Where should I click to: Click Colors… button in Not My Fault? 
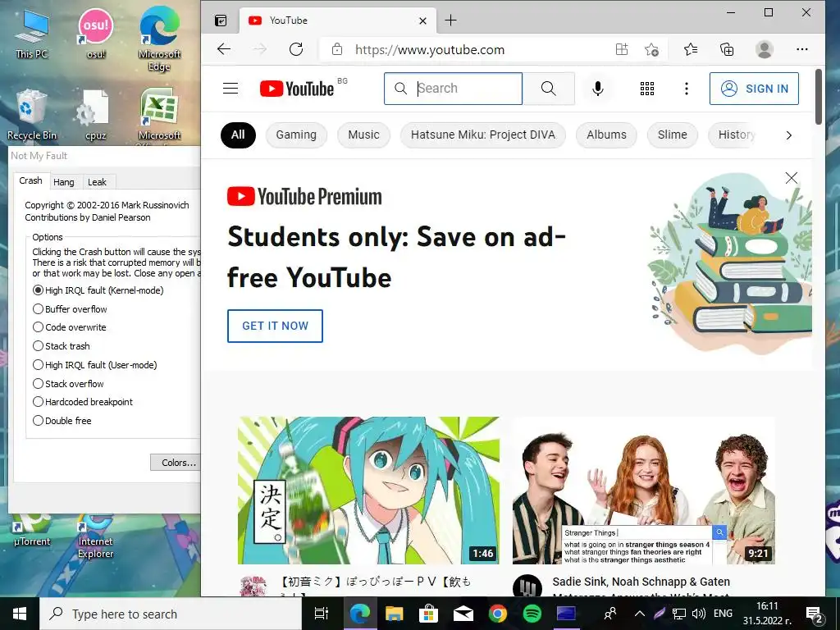[x=176, y=463]
